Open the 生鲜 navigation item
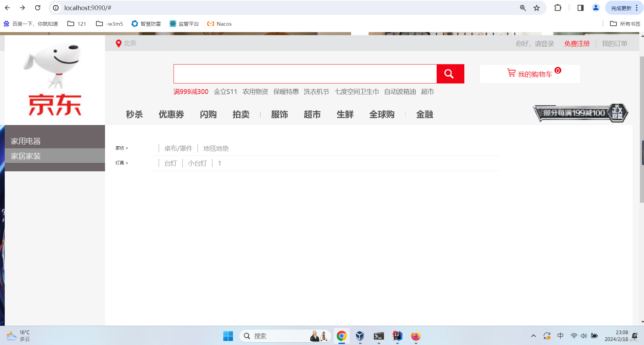Viewport: 644px width, 345px height. 345,115
